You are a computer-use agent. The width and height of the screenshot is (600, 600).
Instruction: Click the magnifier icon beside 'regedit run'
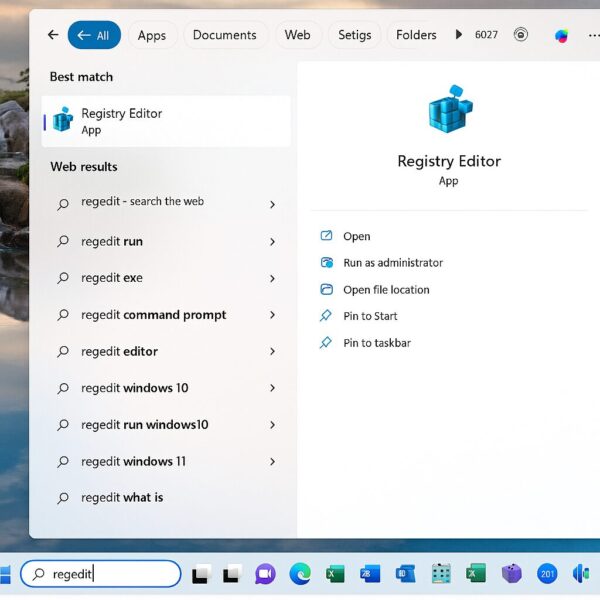(63, 241)
